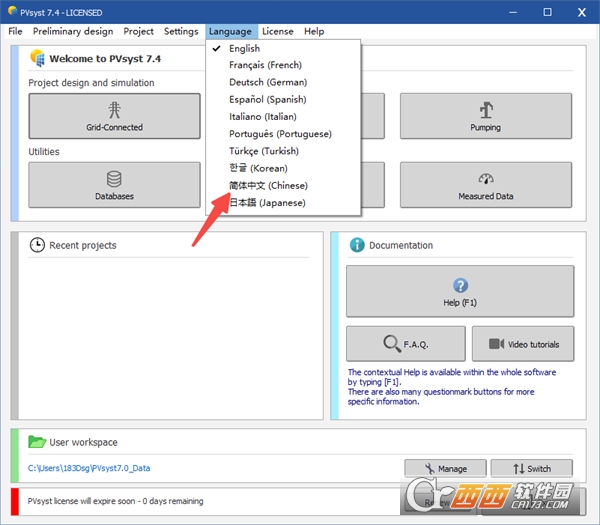
Task: Click the 'User workspace' heading
Action: coord(83,442)
